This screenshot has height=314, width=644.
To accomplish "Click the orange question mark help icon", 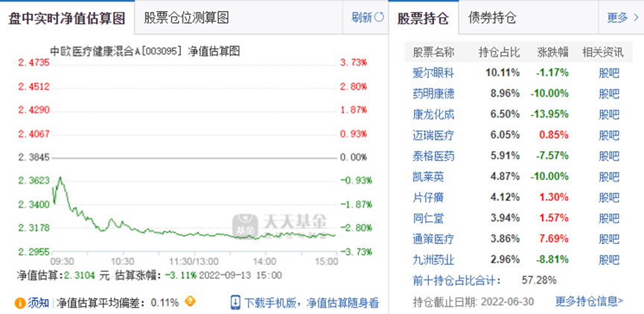I will tap(190, 301).
